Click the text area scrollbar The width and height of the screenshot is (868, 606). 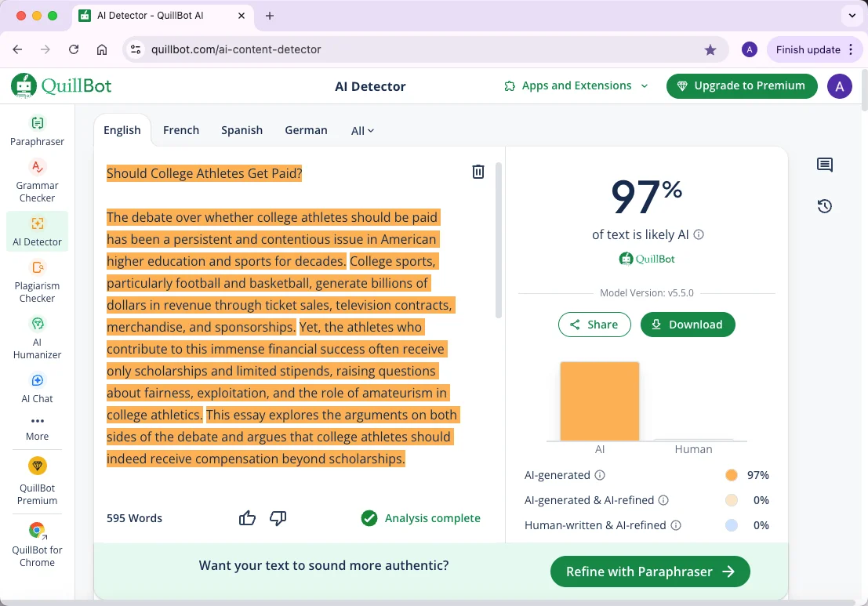(498, 240)
